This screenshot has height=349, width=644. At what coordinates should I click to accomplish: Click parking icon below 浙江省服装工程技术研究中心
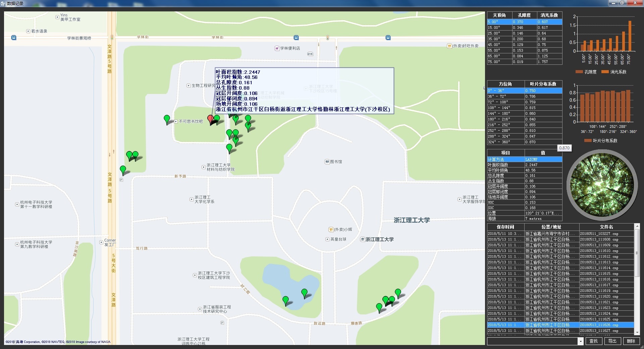point(222,323)
